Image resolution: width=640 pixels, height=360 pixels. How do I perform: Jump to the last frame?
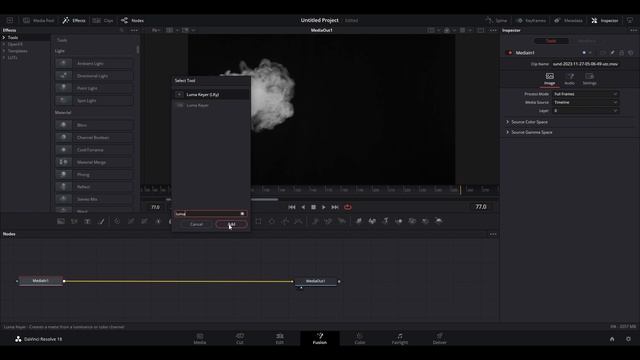(335, 207)
